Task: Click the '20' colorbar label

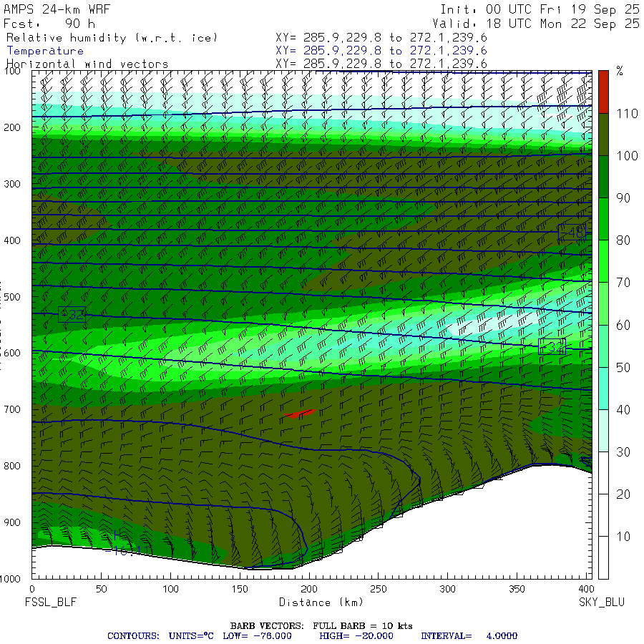Action: tap(623, 494)
